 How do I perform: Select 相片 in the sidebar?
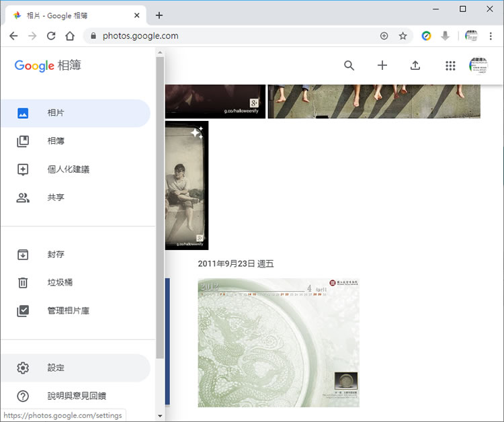click(x=75, y=113)
